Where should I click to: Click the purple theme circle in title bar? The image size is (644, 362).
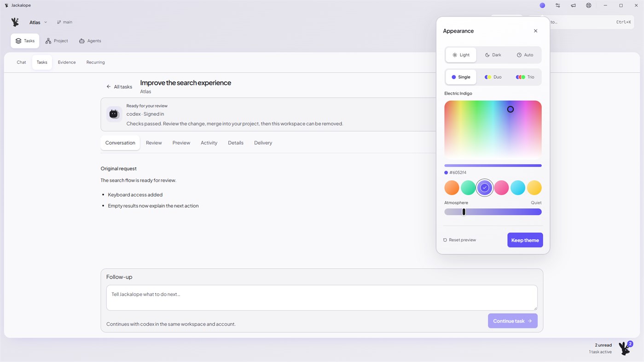tap(542, 6)
